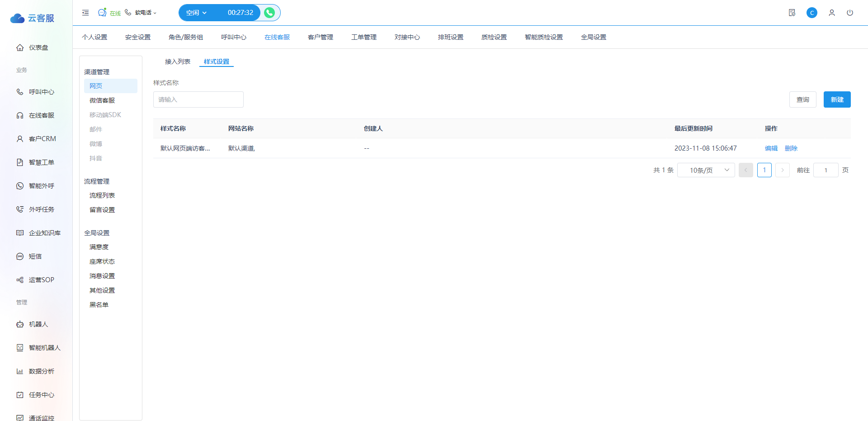This screenshot has width=868, height=421.
Task: Click the 新建 create button
Action: click(837, 99)
